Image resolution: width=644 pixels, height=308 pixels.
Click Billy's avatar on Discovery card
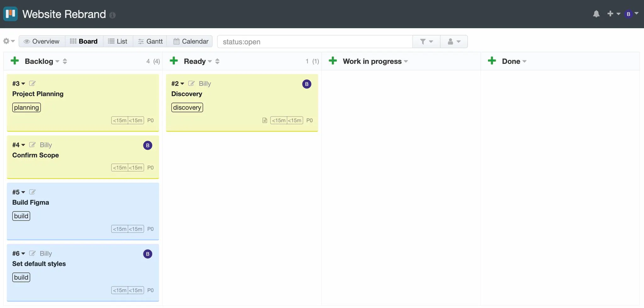[x=307, y=84]
